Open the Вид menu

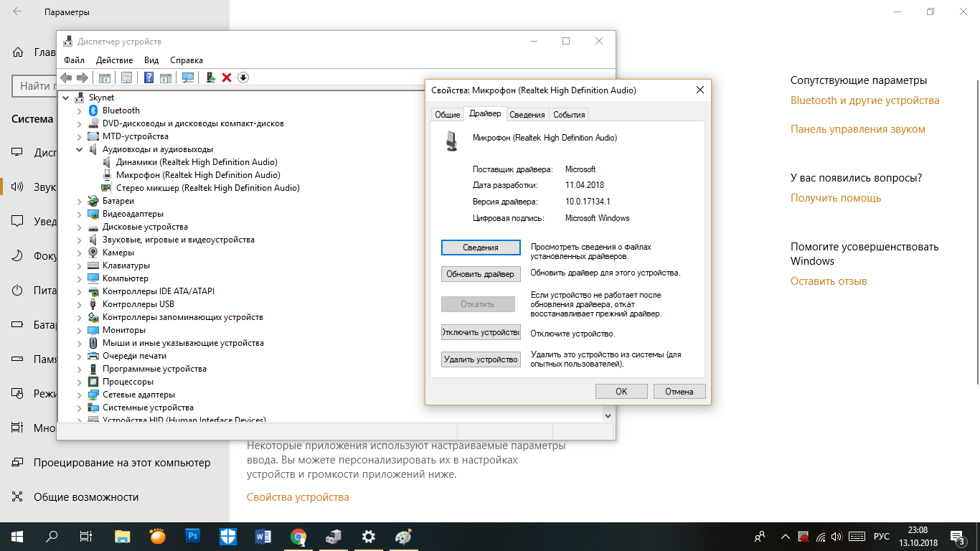(151, 60)
